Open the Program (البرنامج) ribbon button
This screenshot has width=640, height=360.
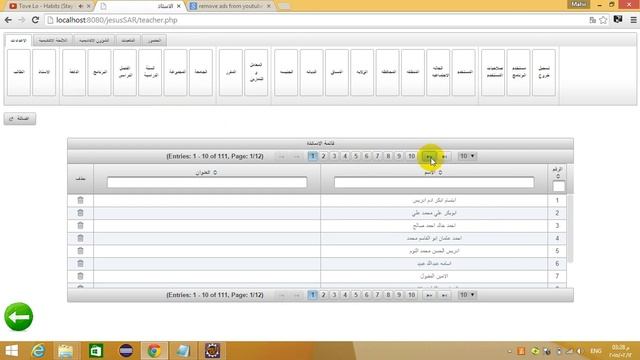tap(100, 72)
